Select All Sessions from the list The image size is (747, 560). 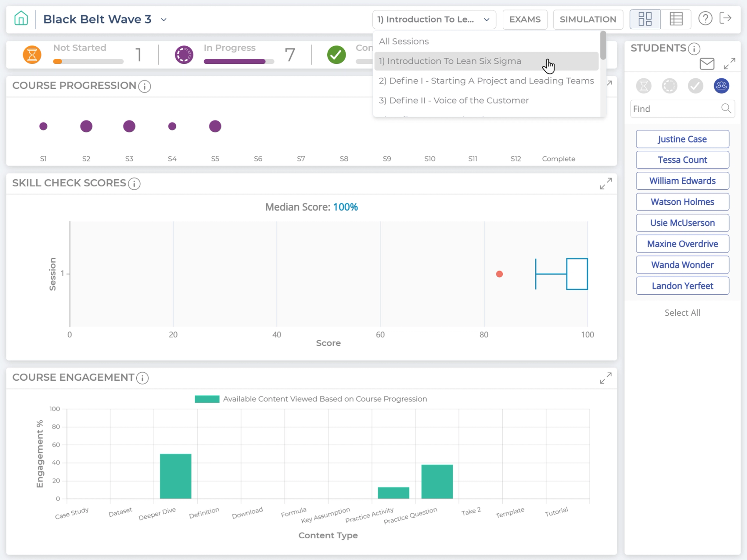(404, 41)
